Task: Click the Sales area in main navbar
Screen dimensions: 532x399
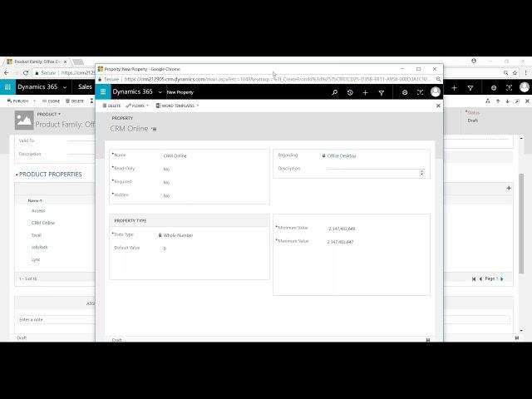Action: (x=85, y=86)
